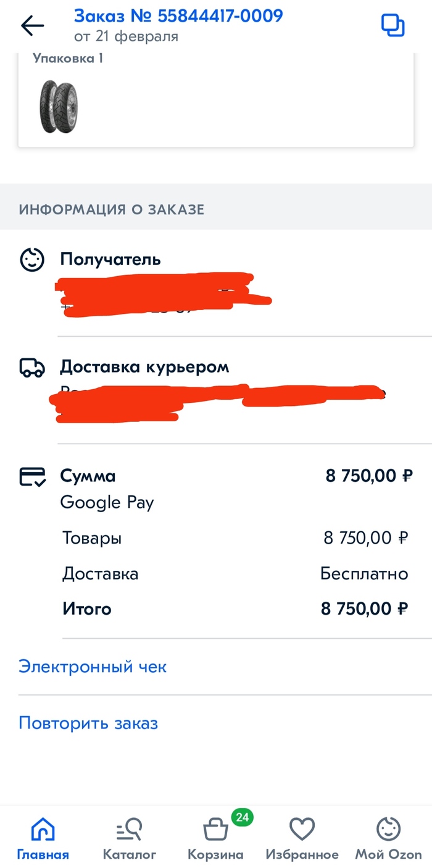Open the Избранное favorites tab
This screenshot has height=868, width=432.
click(x=302, y=838)
